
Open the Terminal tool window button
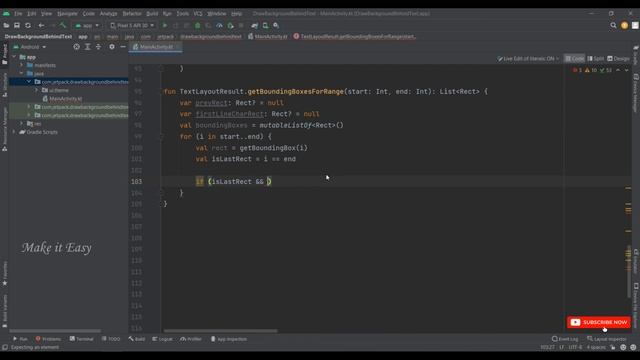coord(81,339)
